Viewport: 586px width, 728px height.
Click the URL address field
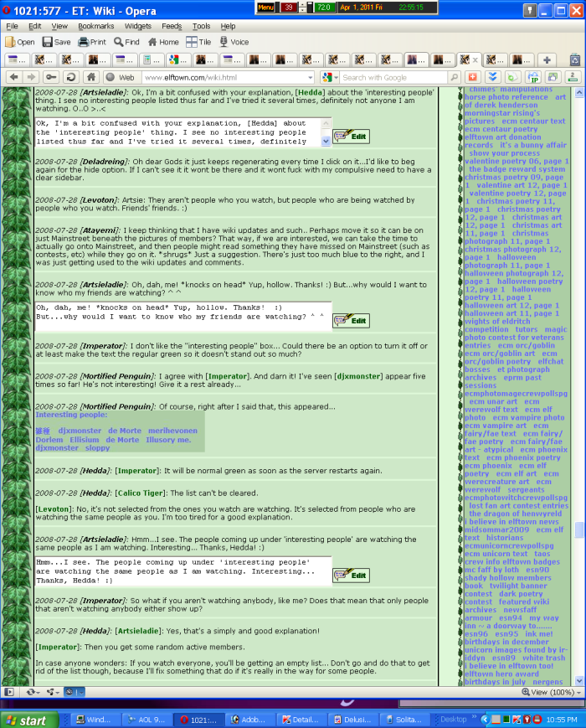[x=224, y=78]
